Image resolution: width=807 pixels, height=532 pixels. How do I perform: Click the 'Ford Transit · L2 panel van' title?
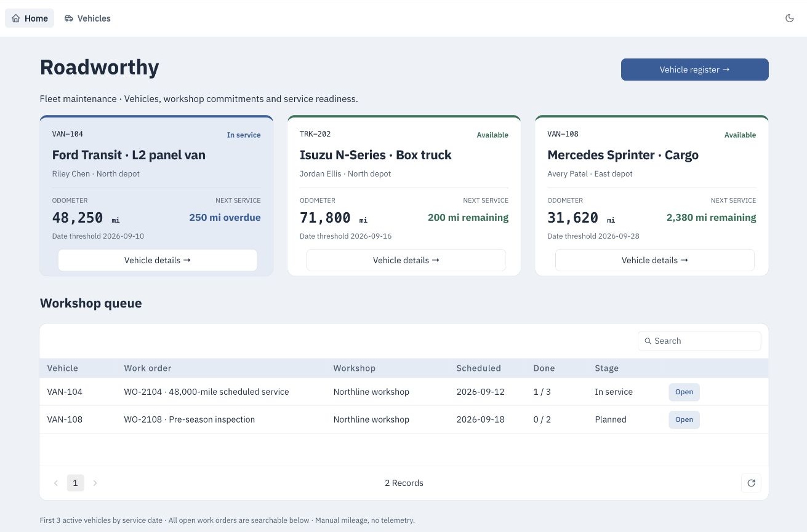pyautogui.click(x=129, y=155)
